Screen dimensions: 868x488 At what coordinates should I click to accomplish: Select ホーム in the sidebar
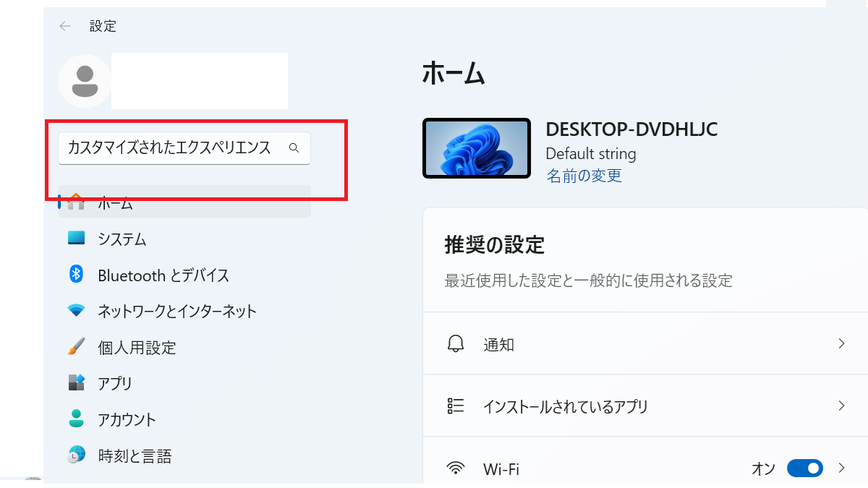click(x=184, y=202)
